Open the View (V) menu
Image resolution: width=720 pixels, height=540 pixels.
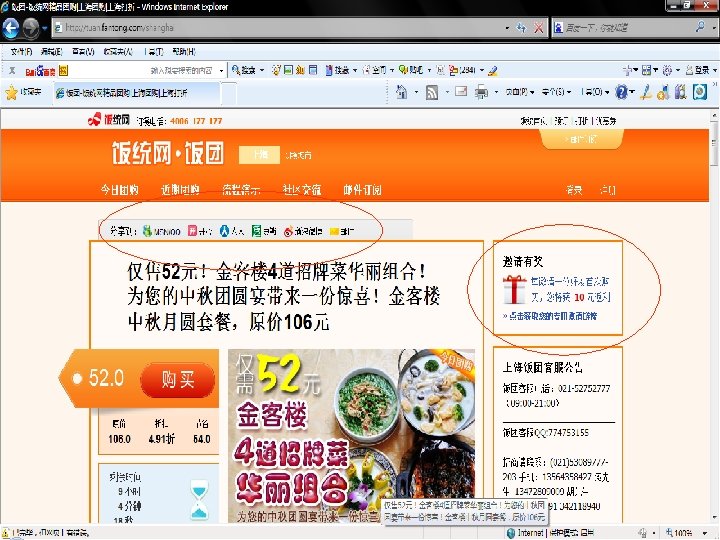pos(83,51)
